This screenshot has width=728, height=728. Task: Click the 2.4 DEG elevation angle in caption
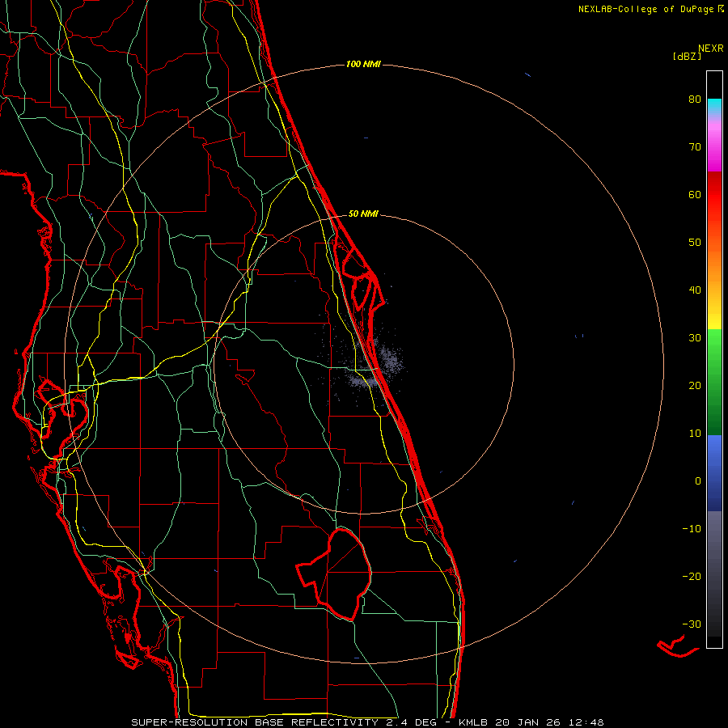[x=411, y=722]
